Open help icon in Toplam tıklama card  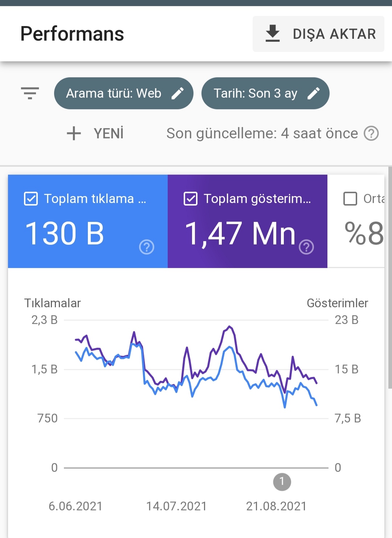click(x=147, y=247)
